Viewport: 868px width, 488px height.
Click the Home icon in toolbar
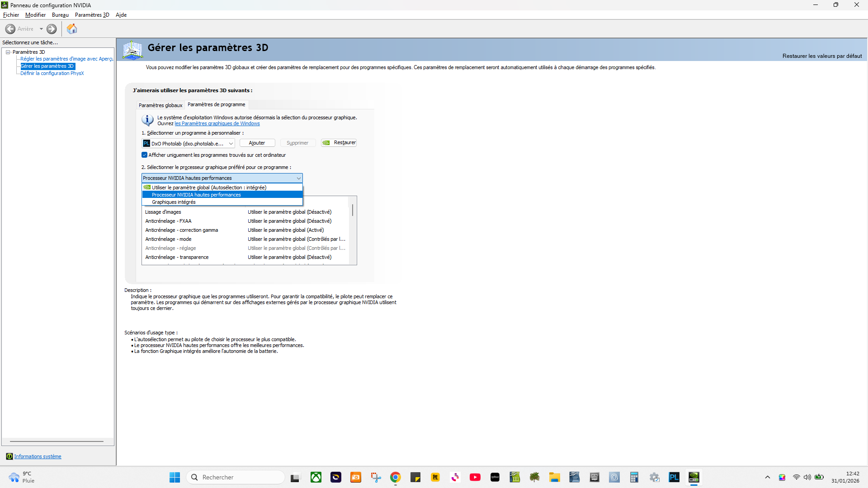(72, 29)
